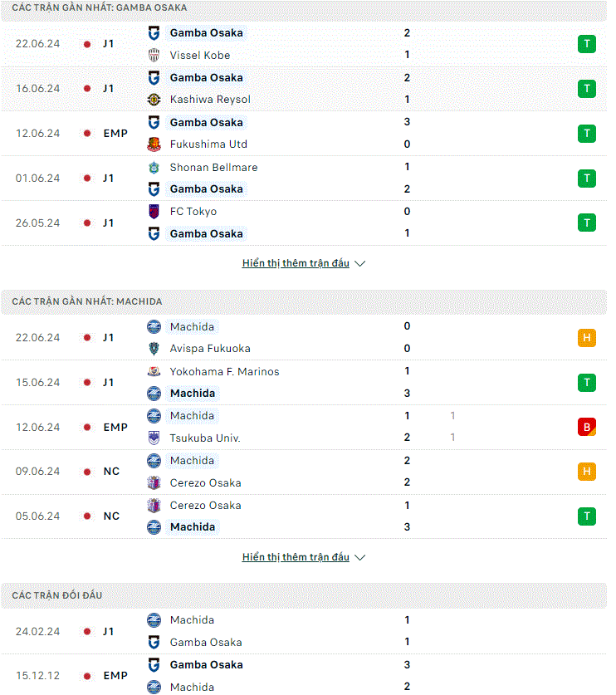The height and width of the screenshot is (695, 616).
Task: Select 'Các trận gần nhất: Machida' header
Action: (304, 301)
